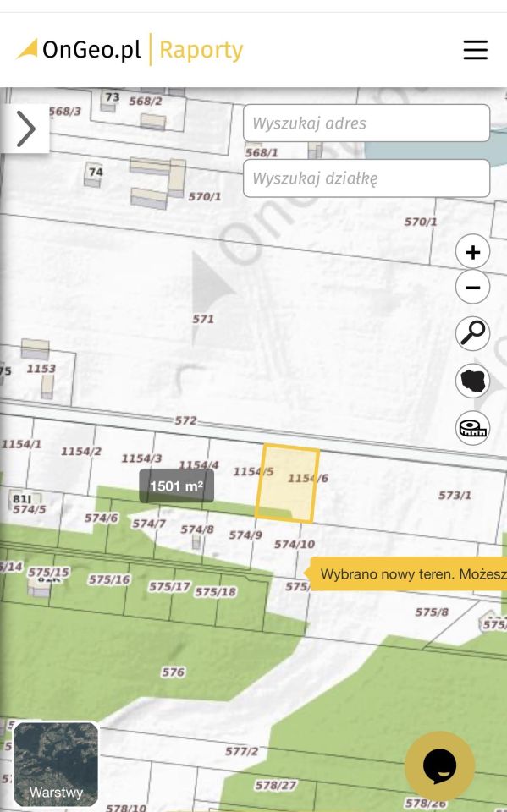Click the Wyszukaj adres field
The height and width of the screenshot is (812, 507).
[x=366, y=123]
